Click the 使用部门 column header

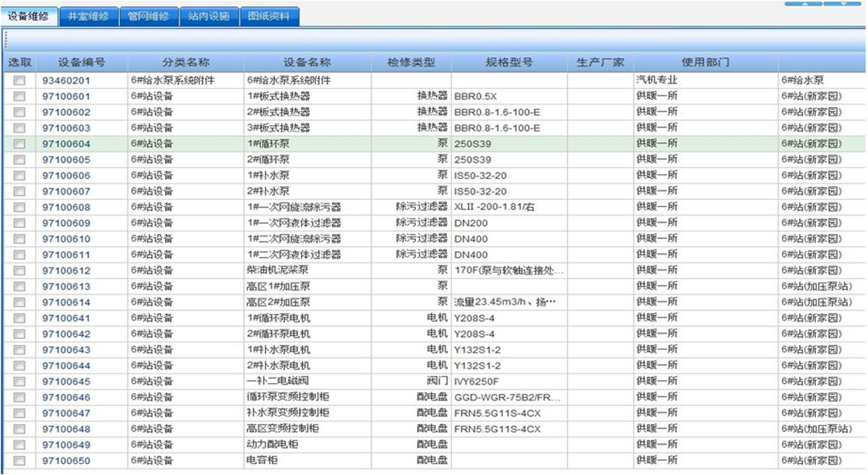point(705,62)
